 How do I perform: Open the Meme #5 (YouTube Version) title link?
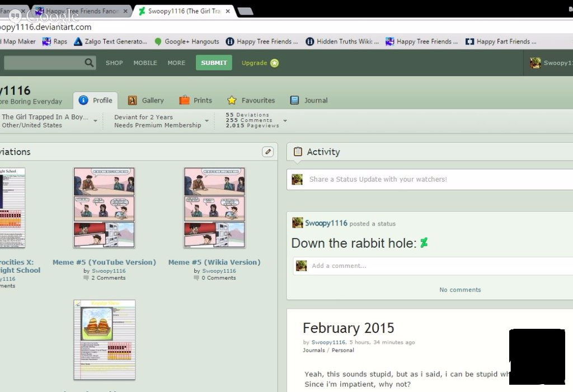click(x=104, y=262)
